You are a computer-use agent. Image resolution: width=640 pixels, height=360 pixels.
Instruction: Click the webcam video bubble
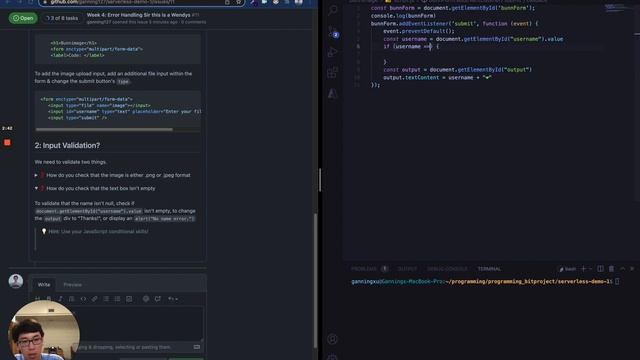click(x=44, y=331)
